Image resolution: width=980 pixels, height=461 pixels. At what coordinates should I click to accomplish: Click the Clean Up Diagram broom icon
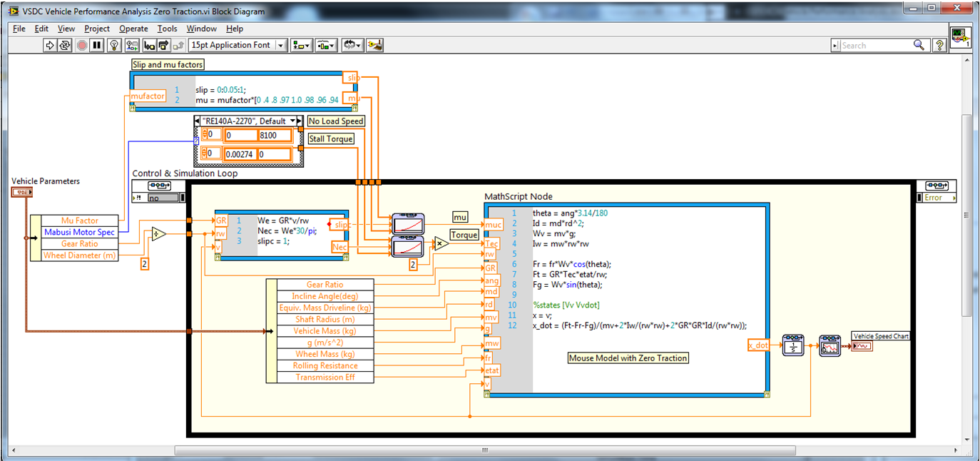coord(375,45)
